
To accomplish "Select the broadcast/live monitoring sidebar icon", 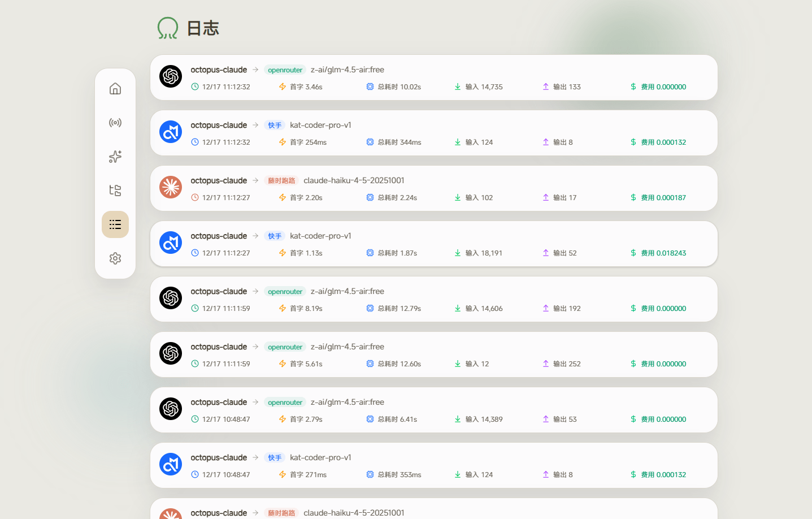I will click(x=115, y=123).
